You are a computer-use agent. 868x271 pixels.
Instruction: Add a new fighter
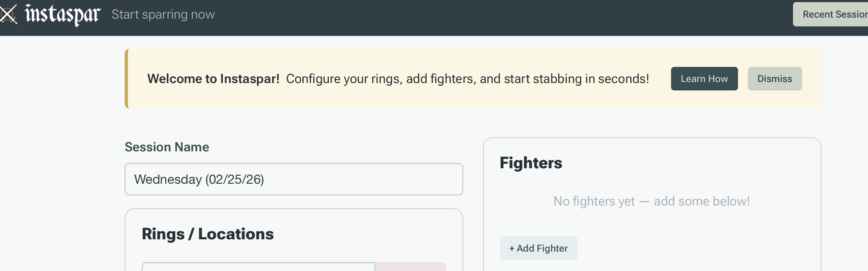click(538, 248)
